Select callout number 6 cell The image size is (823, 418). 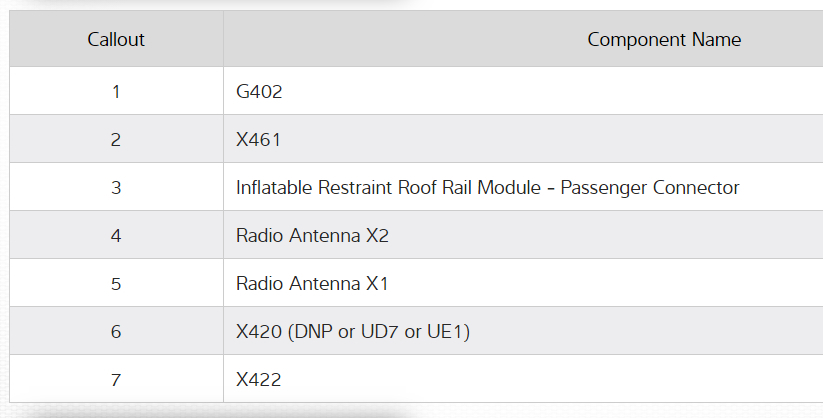pos(116,331)
